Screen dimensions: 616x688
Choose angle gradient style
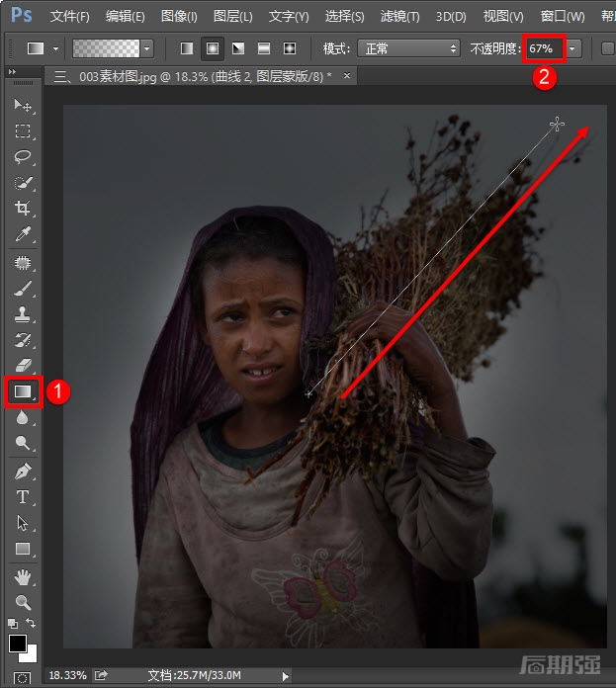pos(238,48)
